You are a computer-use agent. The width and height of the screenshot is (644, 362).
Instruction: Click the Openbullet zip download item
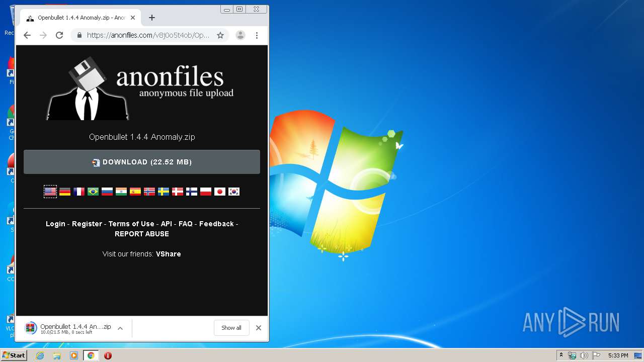coord(68,328)
